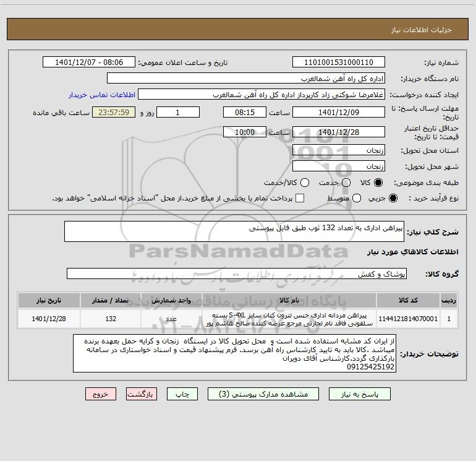Click the delivery province field زنجان
This screenshot has width=476, height=461.
coord(339,150)
